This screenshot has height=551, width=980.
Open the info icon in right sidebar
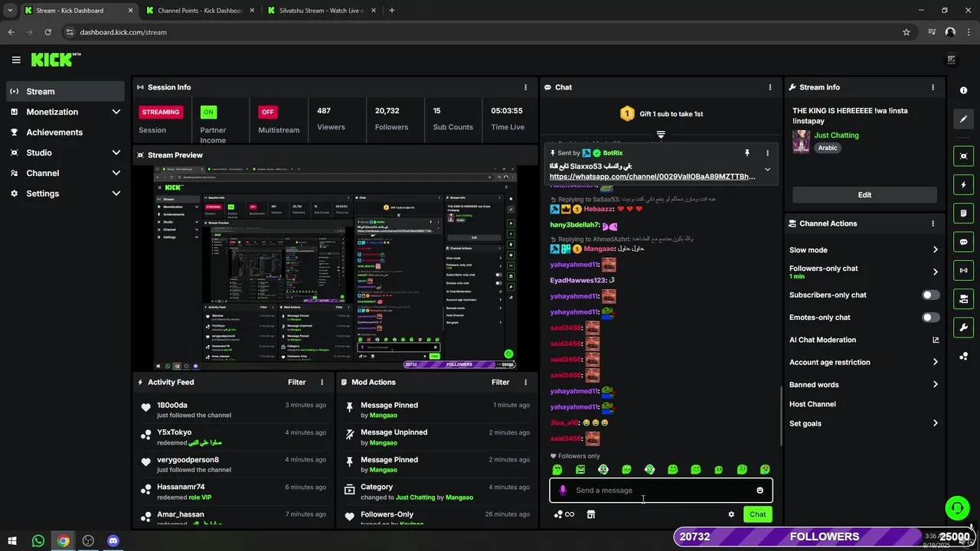click(x=963, y=90)
